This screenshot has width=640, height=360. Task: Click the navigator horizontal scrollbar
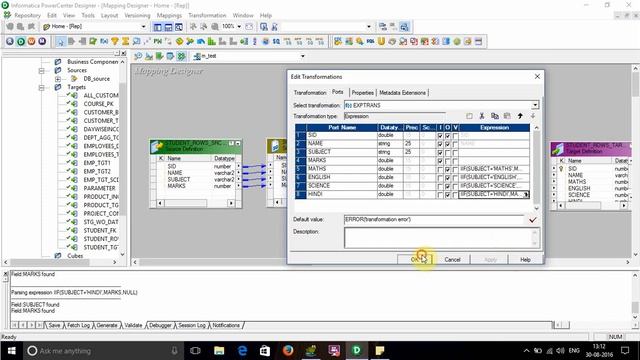[60, 262]
